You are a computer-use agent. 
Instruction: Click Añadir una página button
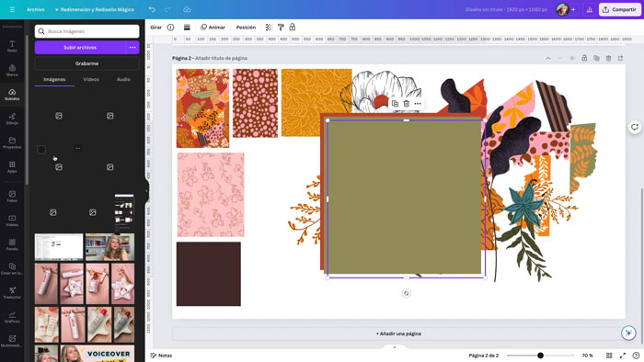(x=398, y=334)
